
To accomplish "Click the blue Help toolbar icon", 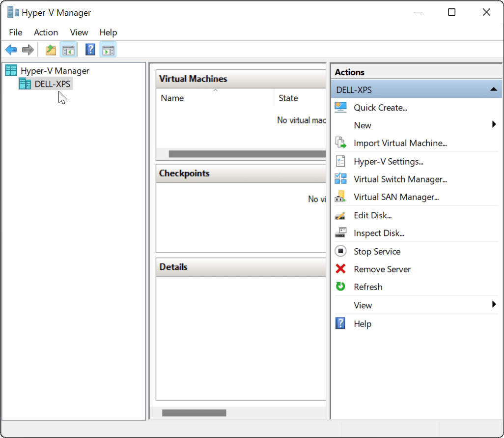I will [x=90, y=50].
